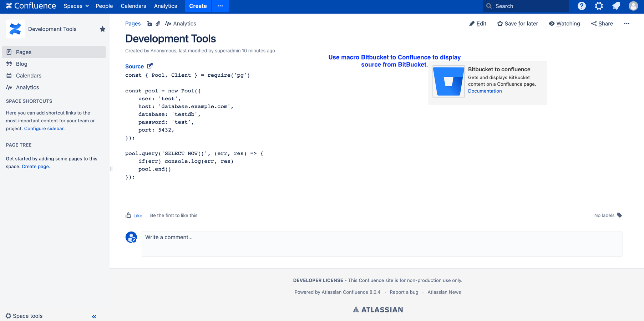
Task: Click the Write a comment field
Action: click(382, 244)
